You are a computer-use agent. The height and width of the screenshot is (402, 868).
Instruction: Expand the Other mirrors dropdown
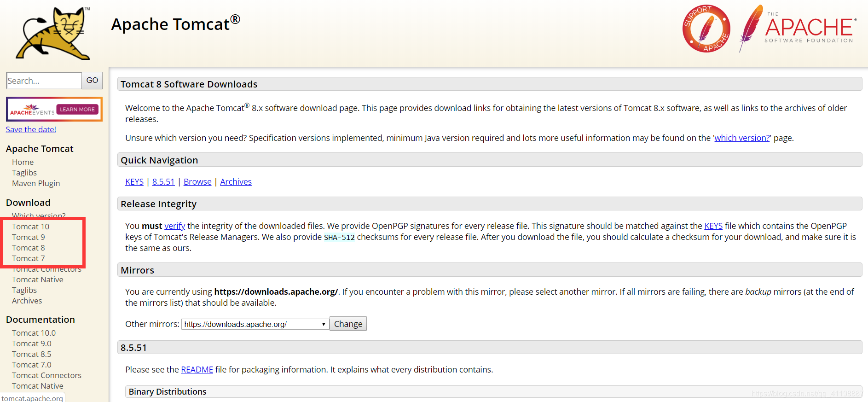point(255,324)
